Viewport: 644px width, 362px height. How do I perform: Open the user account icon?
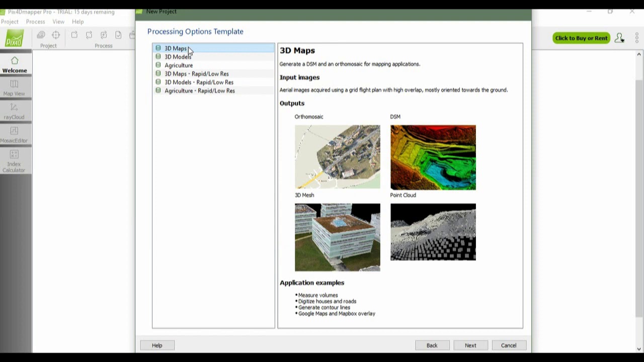(619, 38)
